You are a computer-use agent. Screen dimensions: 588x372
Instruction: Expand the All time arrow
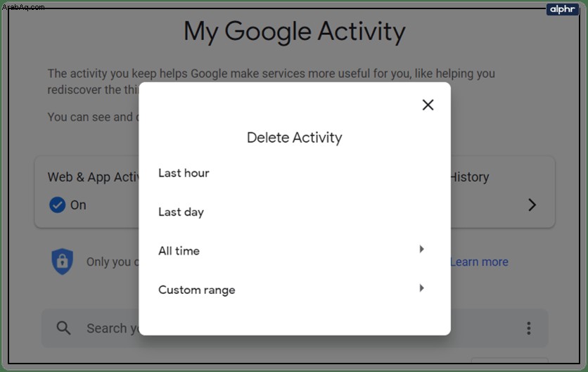coord(421,249)
